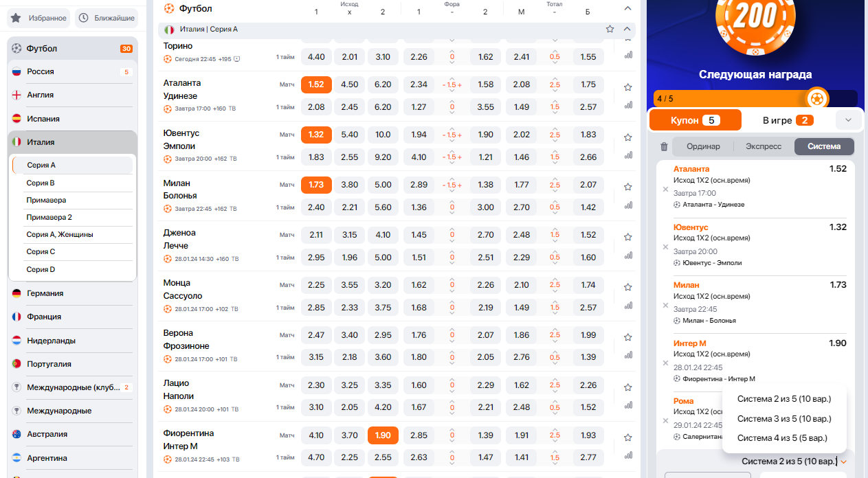This screenshot has height=478, width=868.
Task: Open statistics chart for Milan–Bologna
Action: 628,205
